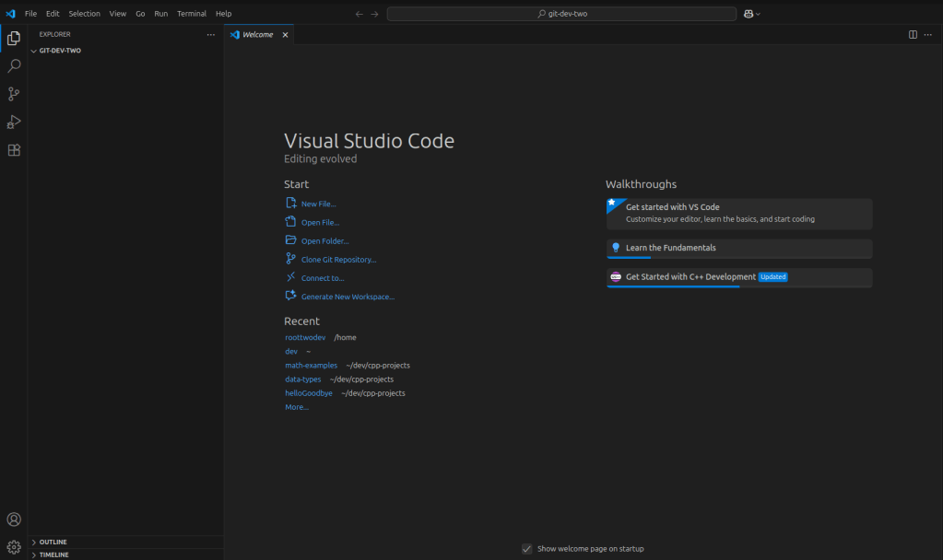Open the Source Control view
943x560 pixels.
coord(14,94)
